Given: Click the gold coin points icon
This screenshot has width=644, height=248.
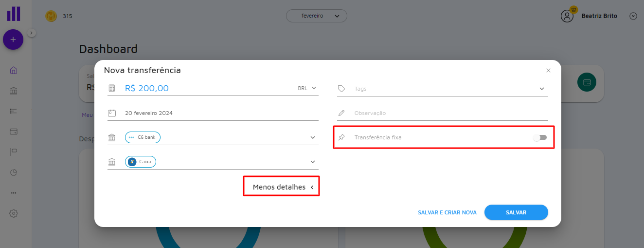Looking at the screenshot, I should tap(51, 16).
